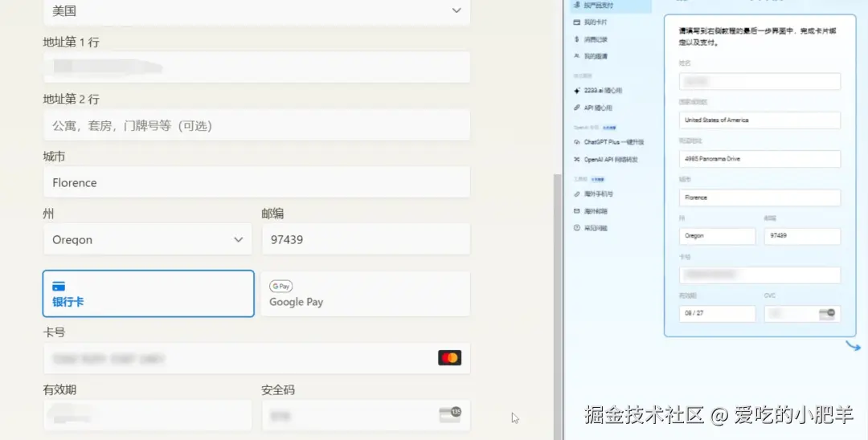Open the country dropdown showing 美国
The width and height of the screenshot is (868, 440).
coord(256,11)
